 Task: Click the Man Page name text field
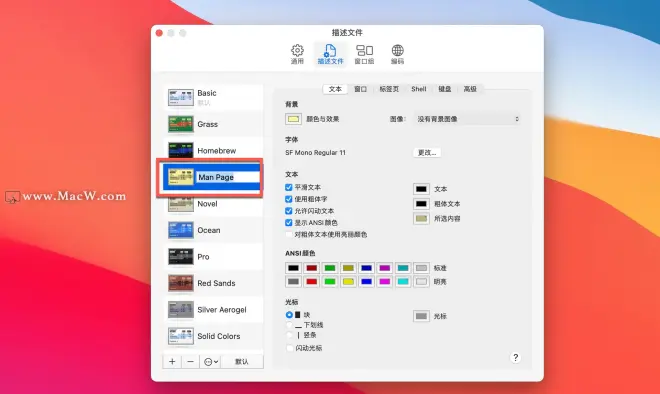coord(228,177)
